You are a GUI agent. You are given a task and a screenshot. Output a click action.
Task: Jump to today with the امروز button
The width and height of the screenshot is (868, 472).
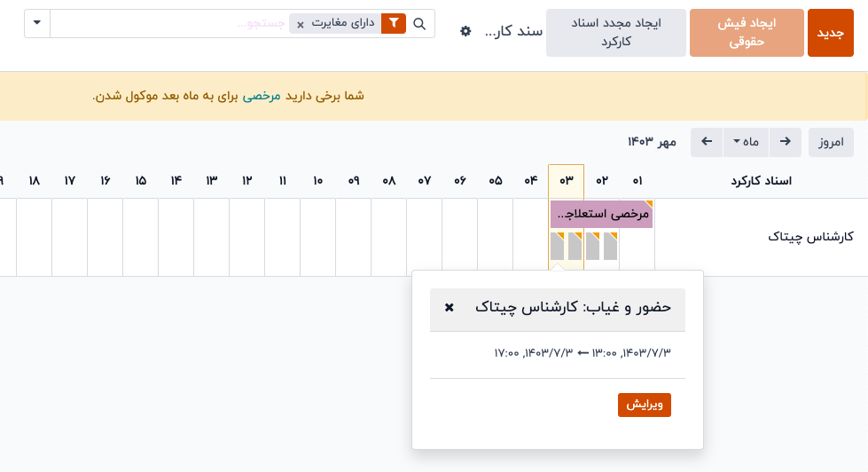[830, 142]
